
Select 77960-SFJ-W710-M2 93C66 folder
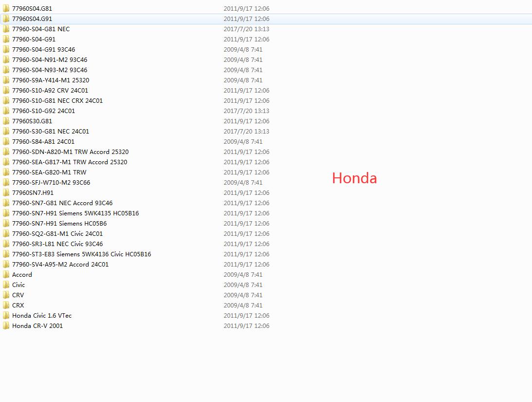click(x=51, y=183)
